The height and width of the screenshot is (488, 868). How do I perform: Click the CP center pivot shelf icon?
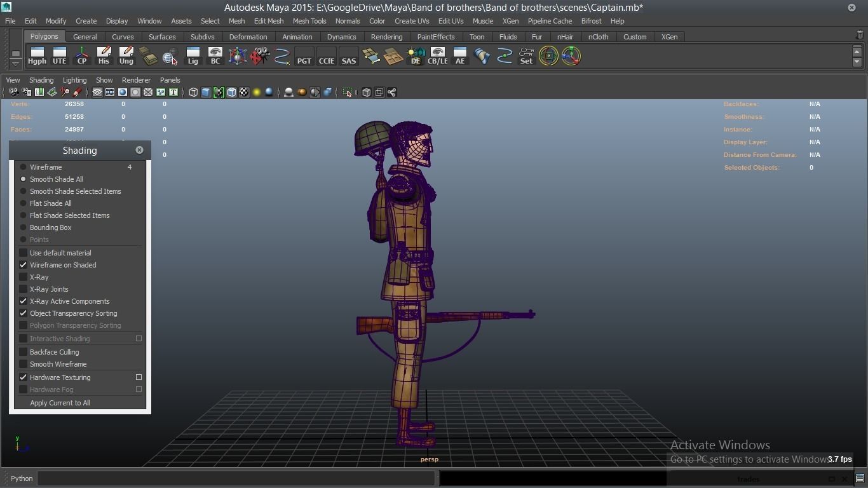tap(82, 56)
